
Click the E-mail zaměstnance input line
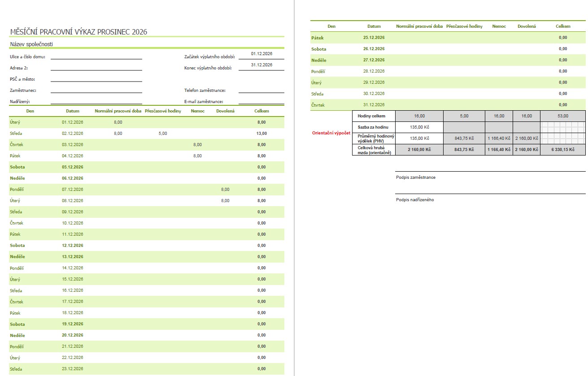click(261, 101)
